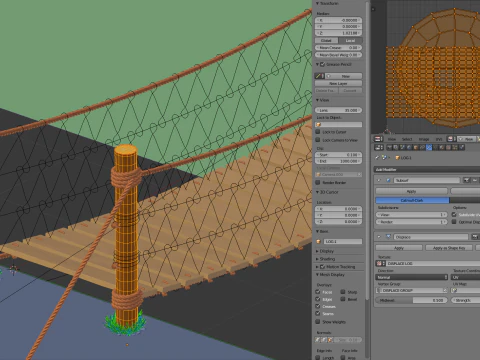Expand the Motion Tracking panel

point(317,267)
